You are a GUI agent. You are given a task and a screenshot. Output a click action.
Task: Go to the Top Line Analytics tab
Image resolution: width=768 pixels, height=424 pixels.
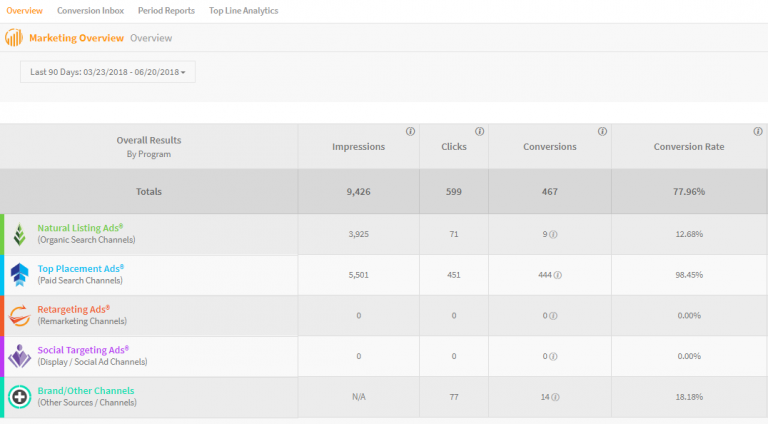tap(243, 11)
